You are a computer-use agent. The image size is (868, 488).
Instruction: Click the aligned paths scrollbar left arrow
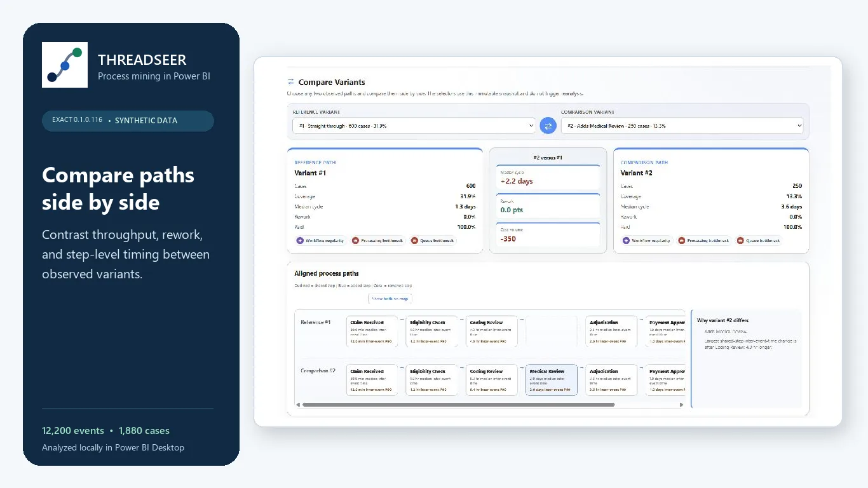click(298, 404)
